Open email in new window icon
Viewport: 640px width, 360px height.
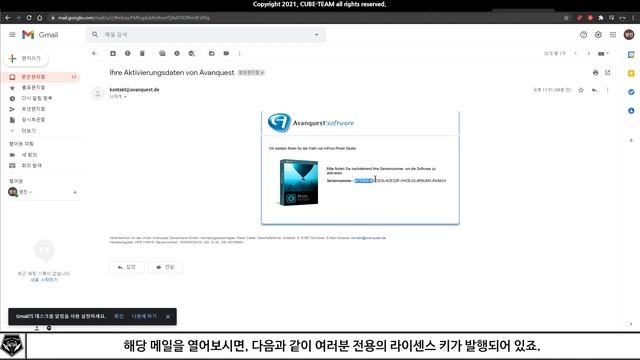608,73
